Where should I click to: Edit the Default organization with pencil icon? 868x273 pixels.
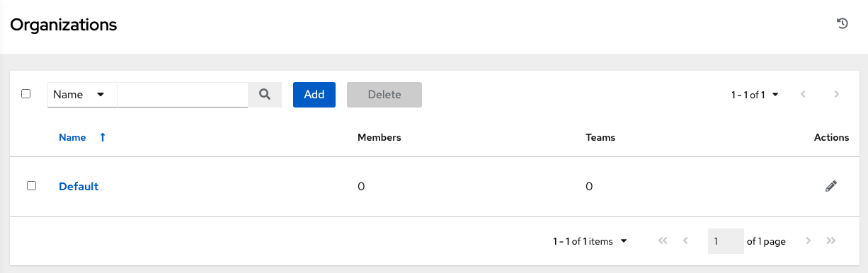(x=831, y=186)
